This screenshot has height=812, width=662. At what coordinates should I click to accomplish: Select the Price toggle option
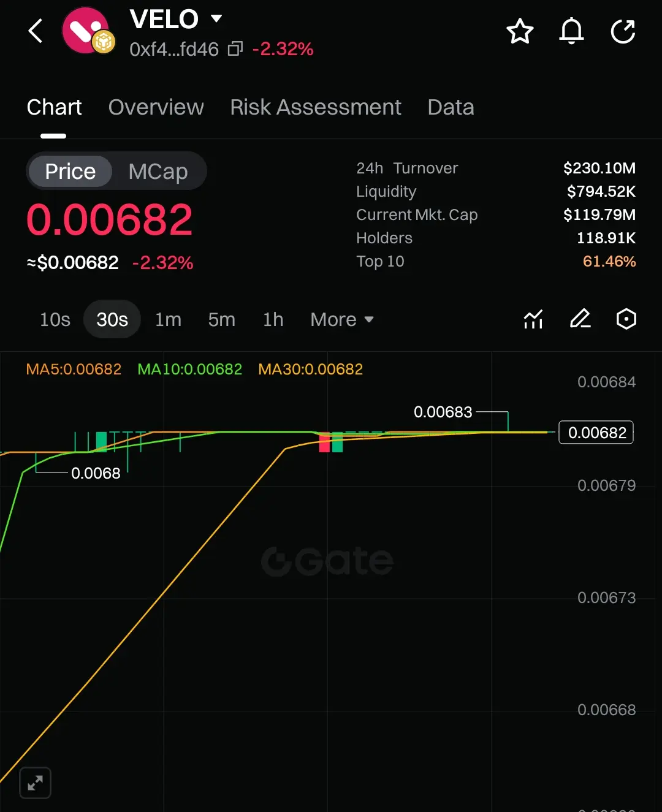pos(70,171)
